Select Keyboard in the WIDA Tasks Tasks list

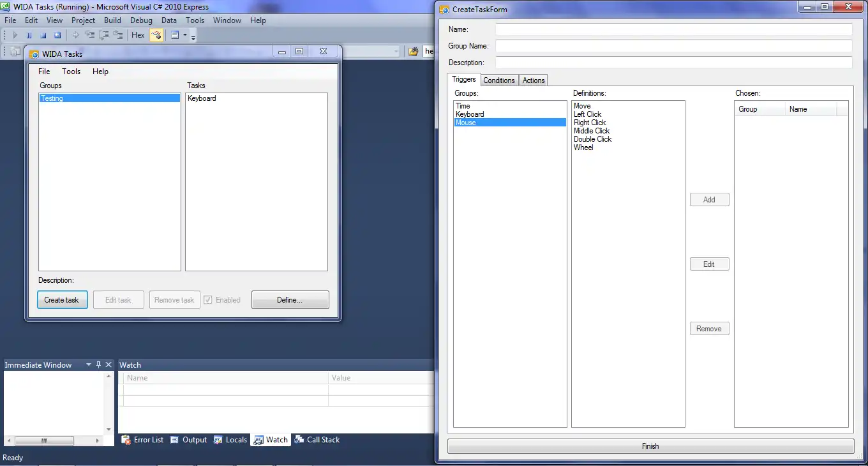(256, 98)
